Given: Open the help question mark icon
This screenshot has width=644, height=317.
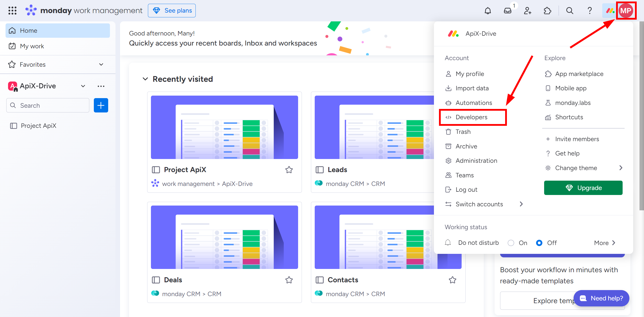Looking at the screenshot, I should [x=590, y=11].
